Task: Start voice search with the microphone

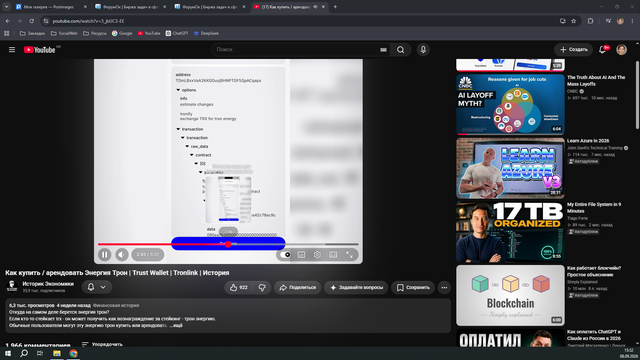Action: pyautogui.click(x=423, y=50)
